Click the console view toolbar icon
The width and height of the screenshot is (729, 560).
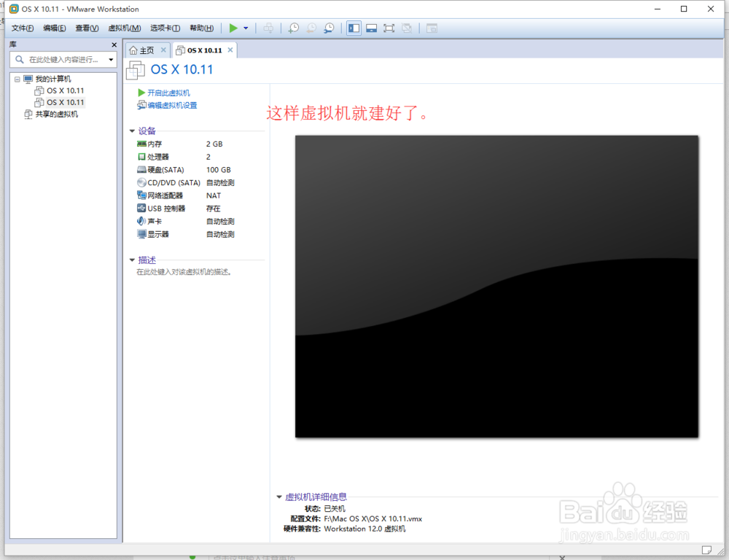(432, 28)
